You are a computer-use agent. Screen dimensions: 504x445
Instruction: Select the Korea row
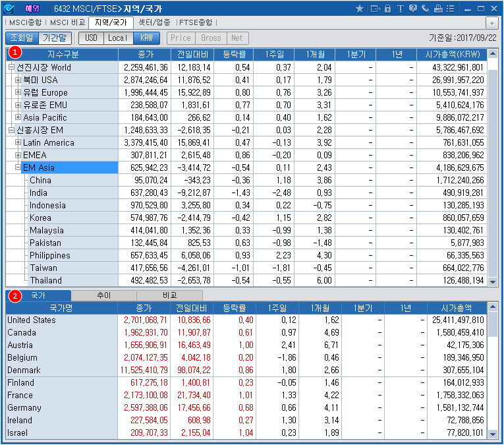click(246, 218)
